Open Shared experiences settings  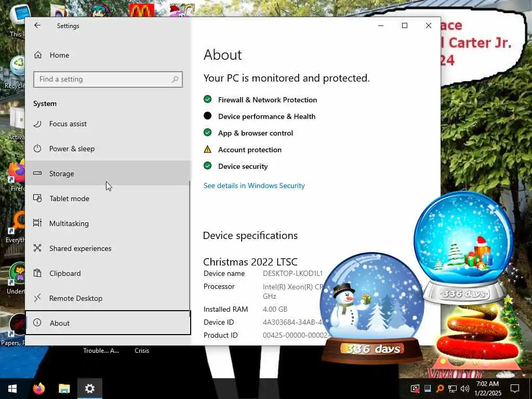(x=108, y=248)
